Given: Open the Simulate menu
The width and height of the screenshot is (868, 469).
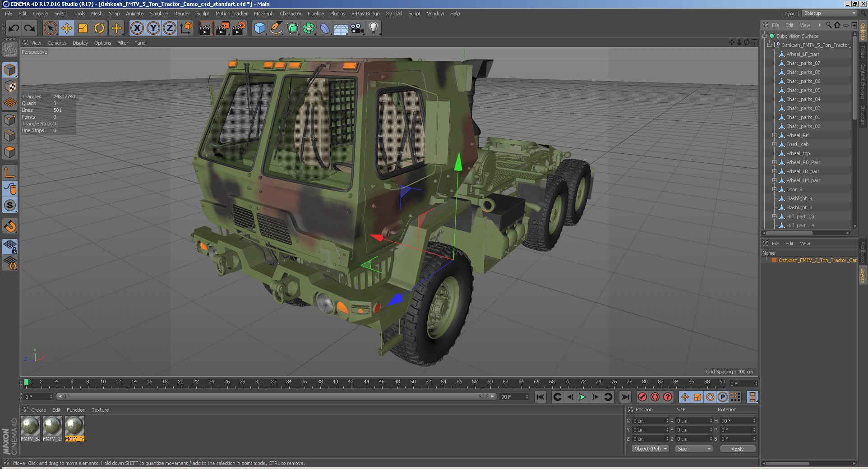Looking at the screenshot, I should 159,14.
